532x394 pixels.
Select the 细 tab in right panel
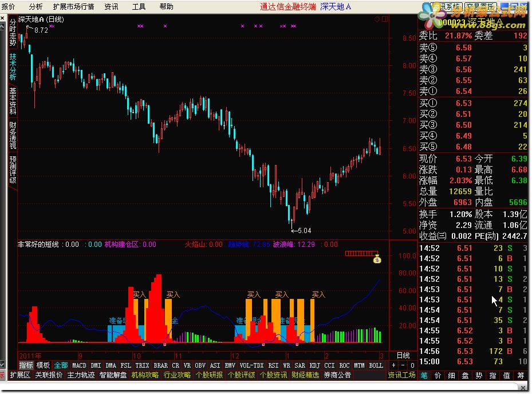pos(452,375)
